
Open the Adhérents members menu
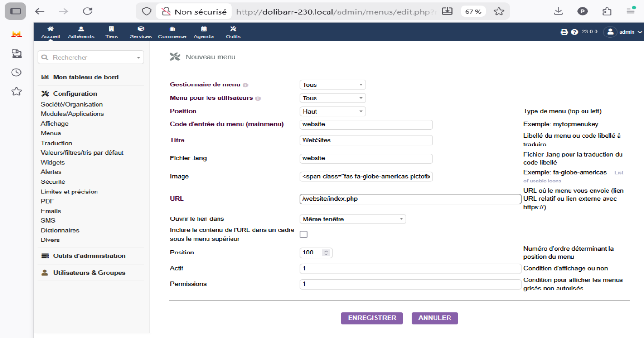pyautogui.click(x=81, y=32)
